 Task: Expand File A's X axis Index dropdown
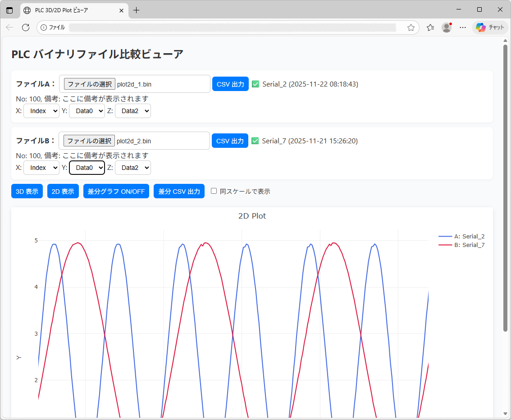click(41, 111)
